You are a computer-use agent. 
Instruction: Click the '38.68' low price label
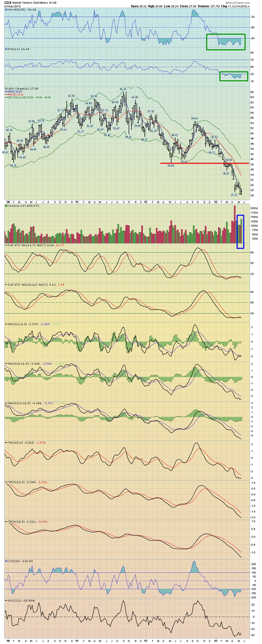coord(171,166)
